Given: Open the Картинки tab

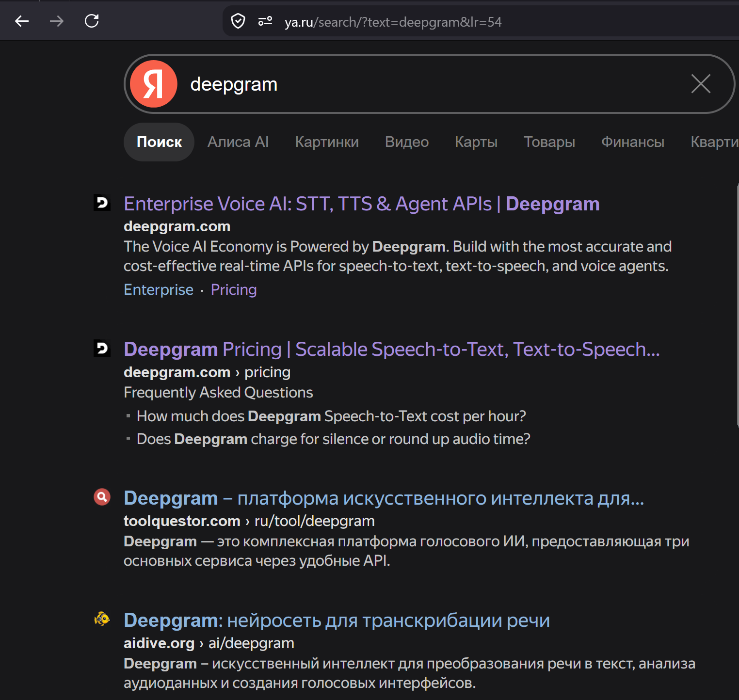Looking at the screenshot, I should click(x=327, y=142).
